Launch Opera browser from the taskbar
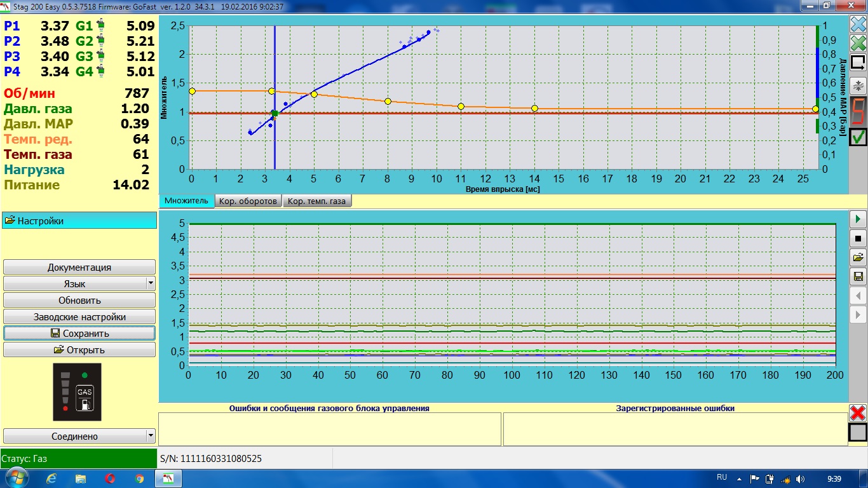Screen dimensions: 868x488 pos(110,478)
